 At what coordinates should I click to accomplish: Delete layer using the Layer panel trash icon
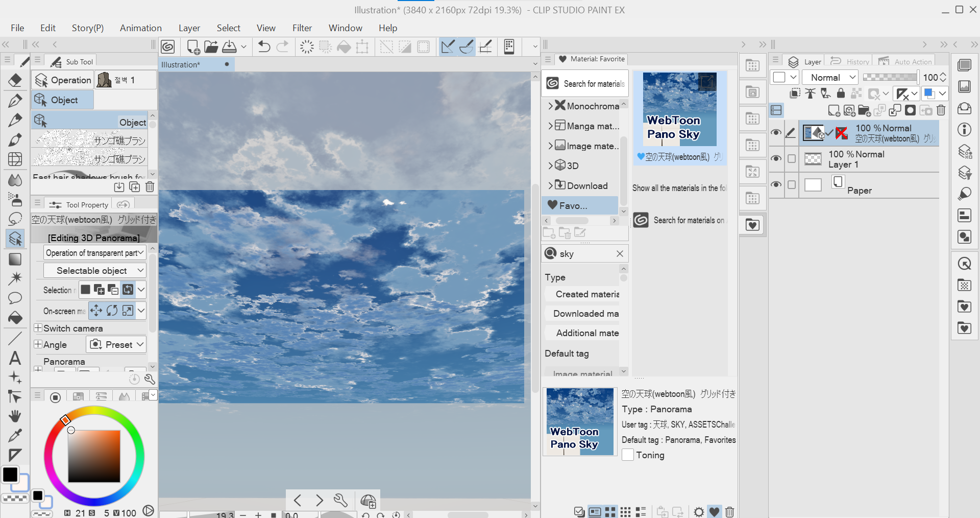[941, 110]
